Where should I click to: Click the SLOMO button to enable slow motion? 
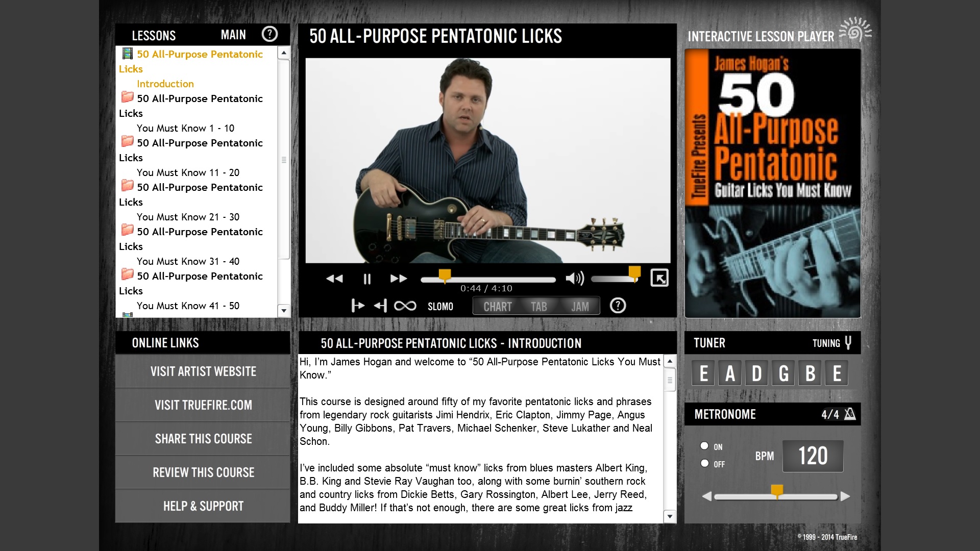[440, 306]
